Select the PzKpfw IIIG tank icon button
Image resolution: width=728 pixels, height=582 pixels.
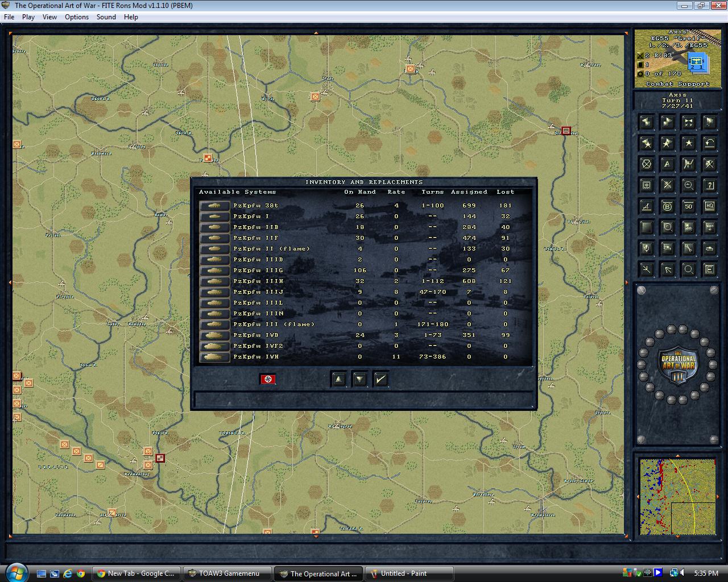coord(214,271)
